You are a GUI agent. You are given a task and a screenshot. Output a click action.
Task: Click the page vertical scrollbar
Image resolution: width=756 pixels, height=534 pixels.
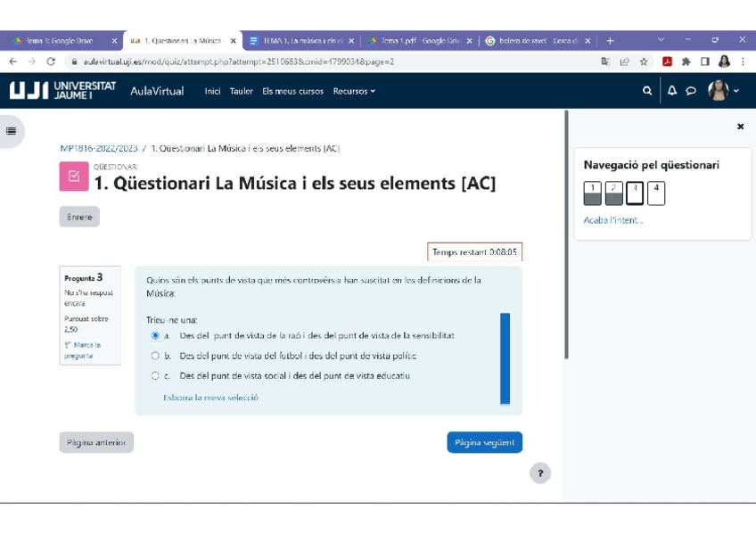[566, 234]
